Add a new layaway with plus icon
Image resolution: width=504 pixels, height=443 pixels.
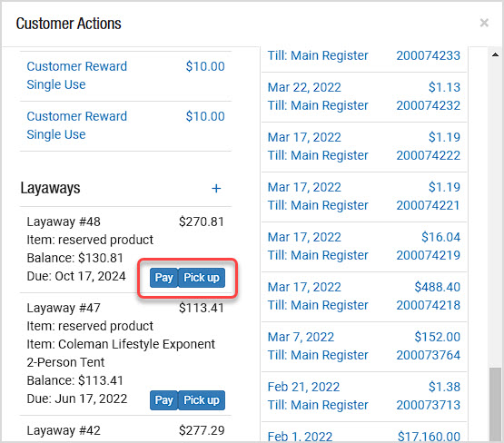[216, 188]
